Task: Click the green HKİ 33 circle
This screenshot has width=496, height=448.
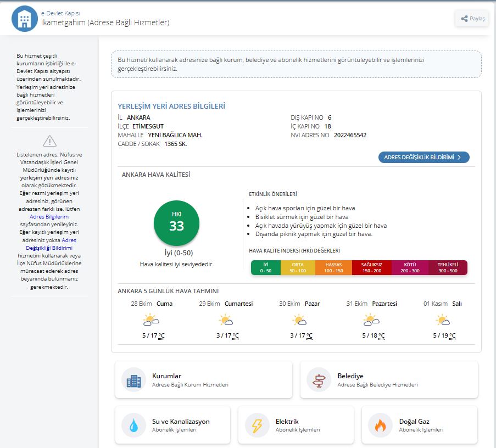Action: pos(176,223)
